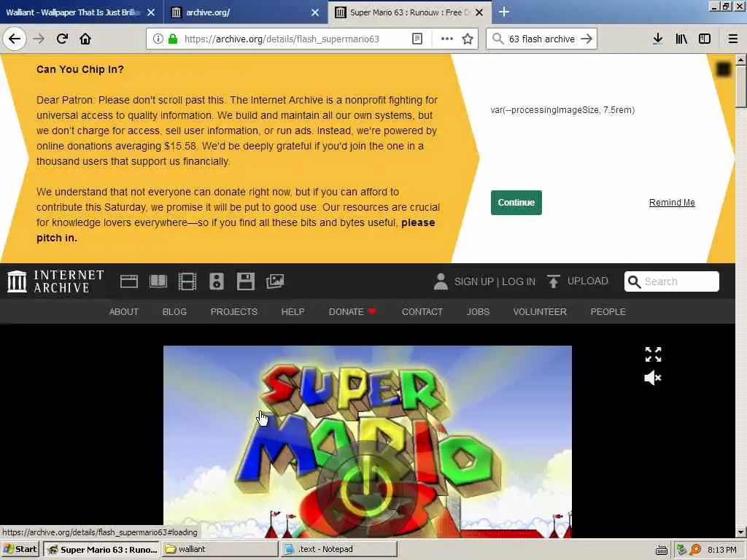Open the VOLUNTEER menu item
Image resolution: width=747 pixels, height=560 pixels.
click(x=540, y=312)
